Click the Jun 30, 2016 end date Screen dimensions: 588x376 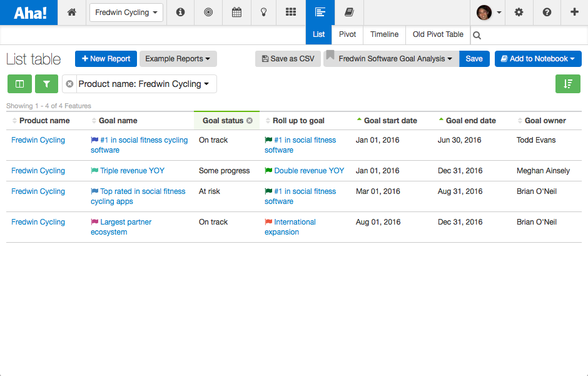pos(459,140)
